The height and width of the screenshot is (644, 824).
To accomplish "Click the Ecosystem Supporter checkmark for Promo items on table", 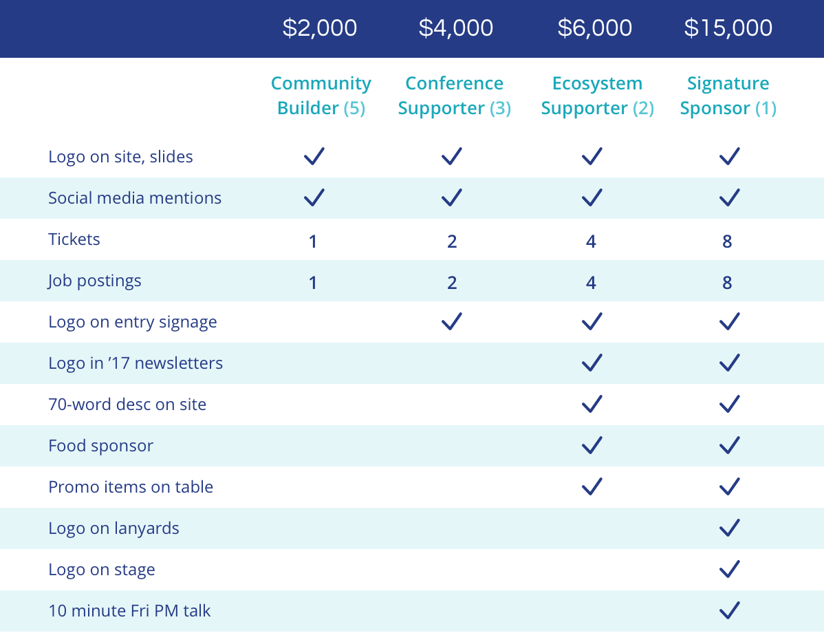I will pos(592,486).
